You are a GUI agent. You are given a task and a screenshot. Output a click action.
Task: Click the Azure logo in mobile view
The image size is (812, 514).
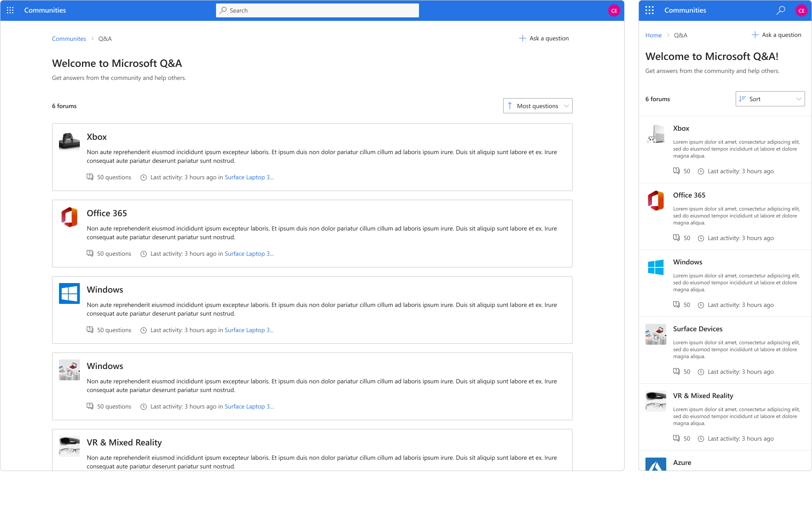[656, 464]
